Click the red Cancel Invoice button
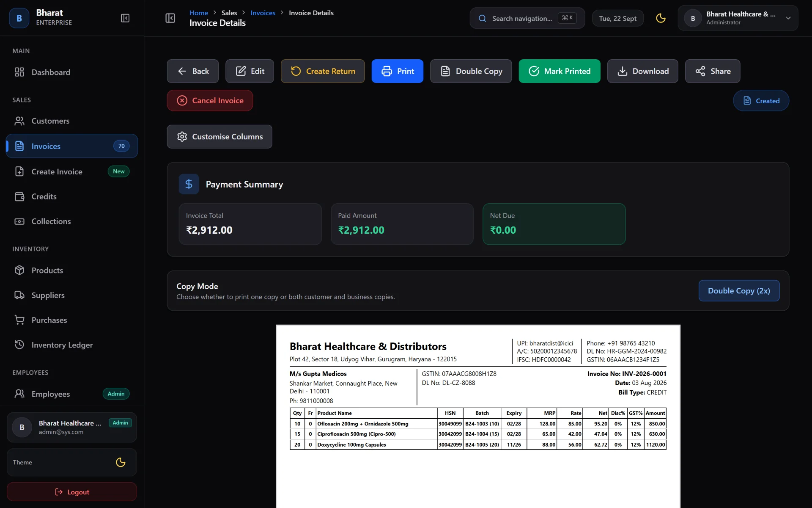812x508 pixels. [210, 100]
